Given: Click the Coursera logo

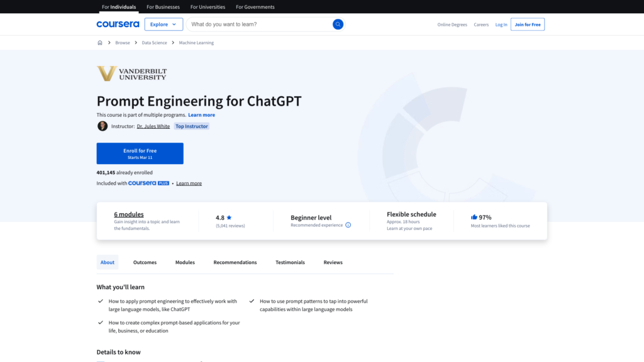Looking at the screenshot, I should click(x=118, y=25).
